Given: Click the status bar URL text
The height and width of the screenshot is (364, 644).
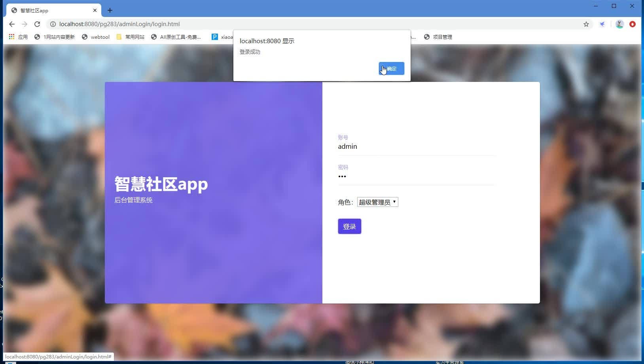Looking at the screenshot, I should pos(58,356).
